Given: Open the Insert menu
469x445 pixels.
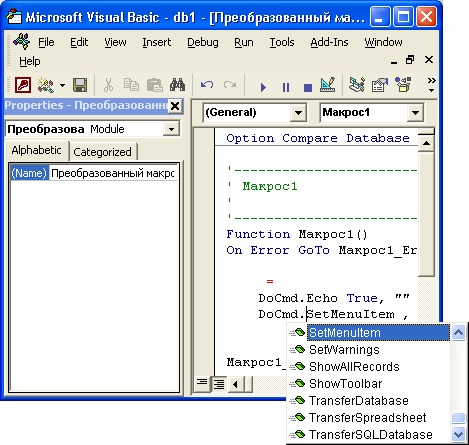Looking at the screenshot, I should point(157,42).
